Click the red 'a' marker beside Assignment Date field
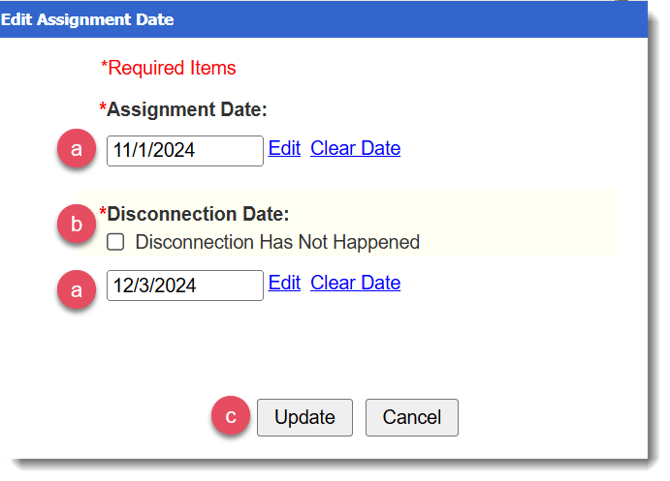The image size is (670, 481). point(77,150)
